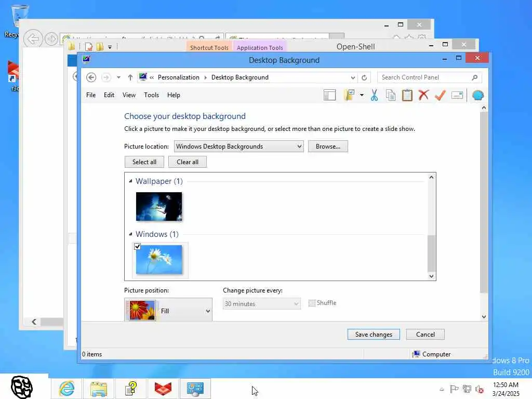Click the Email envelope toolbar icon
The width and height of the screenshot is (532, 399).
(x=457, y=96)
